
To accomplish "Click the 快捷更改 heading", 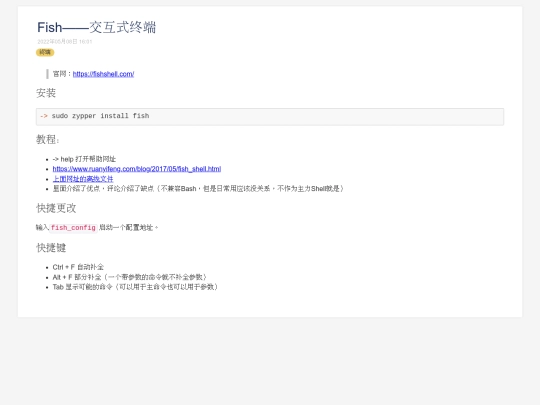I will coord(56,208).
